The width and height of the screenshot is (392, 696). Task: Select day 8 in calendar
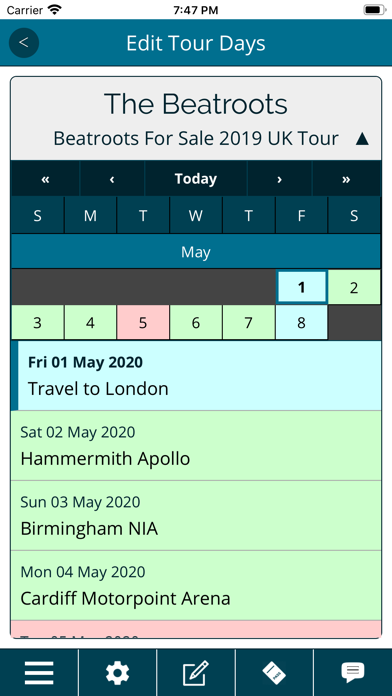click(301, 323)
